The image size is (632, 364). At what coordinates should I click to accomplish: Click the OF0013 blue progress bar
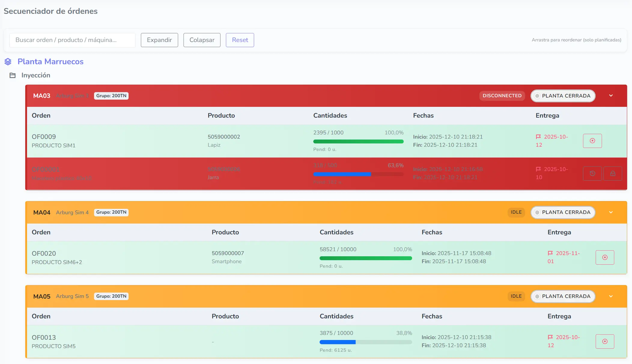tap(337, 342)
